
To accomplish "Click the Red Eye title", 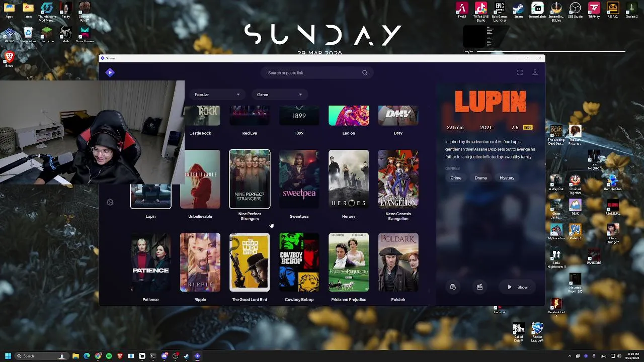I will 250,133.
